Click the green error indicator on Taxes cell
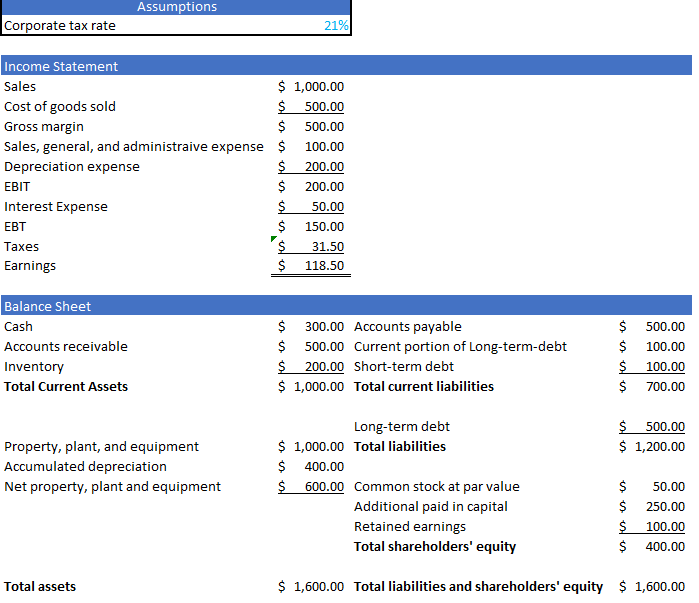This screenshot has height=603, width=699. pos(274,239)
